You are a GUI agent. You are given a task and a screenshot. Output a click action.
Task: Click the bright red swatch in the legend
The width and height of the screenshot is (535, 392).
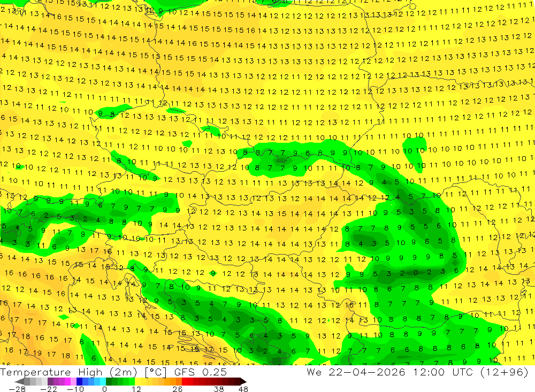click(x=185, y=381)
